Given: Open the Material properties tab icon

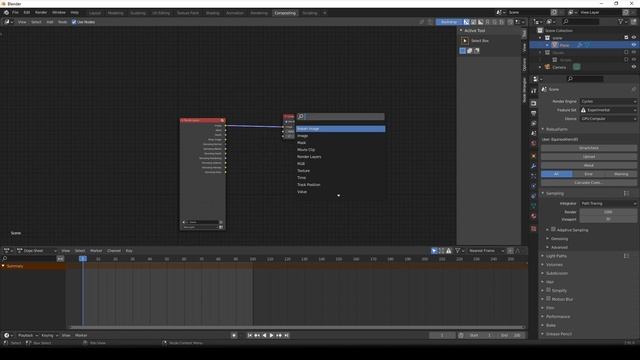Looking at the screenshot, I should pos(533,216).
